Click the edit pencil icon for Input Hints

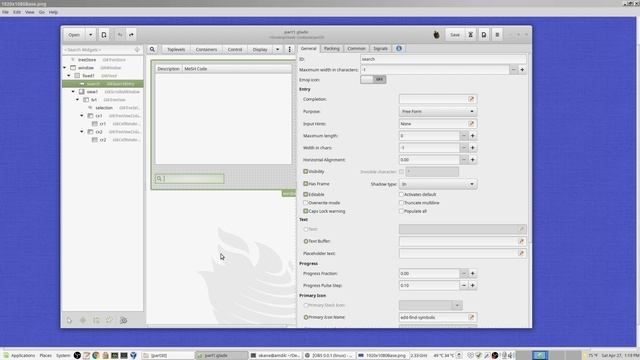click(471, 124)
